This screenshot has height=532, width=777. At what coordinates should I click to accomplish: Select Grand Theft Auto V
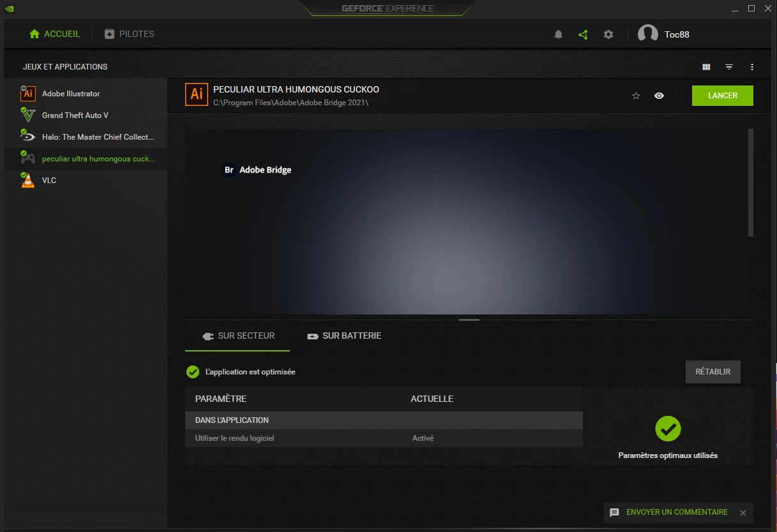click(x=86, y=115)
